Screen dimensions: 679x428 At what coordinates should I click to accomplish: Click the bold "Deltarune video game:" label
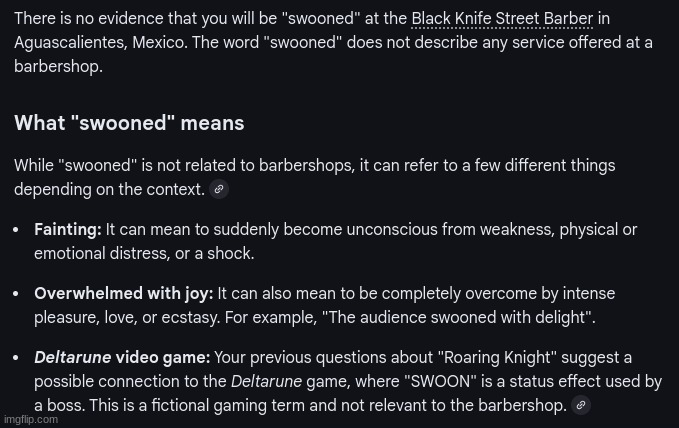click(122, 358)
